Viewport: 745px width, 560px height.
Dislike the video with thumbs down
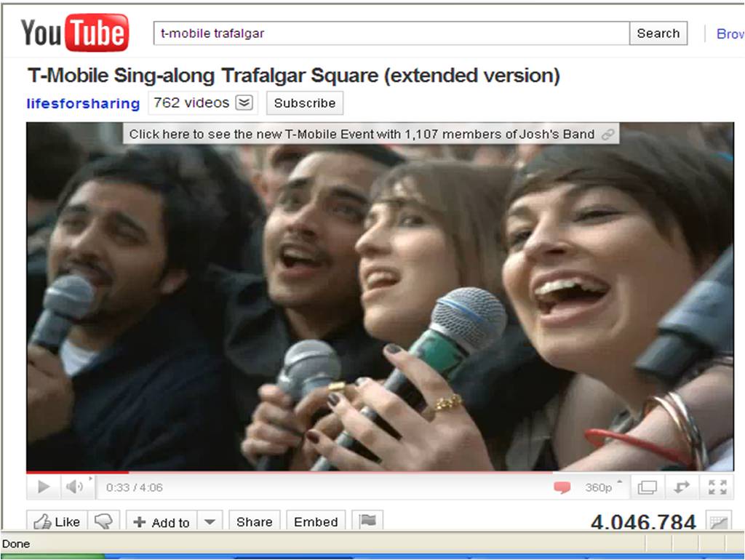(x=103, y=521)
